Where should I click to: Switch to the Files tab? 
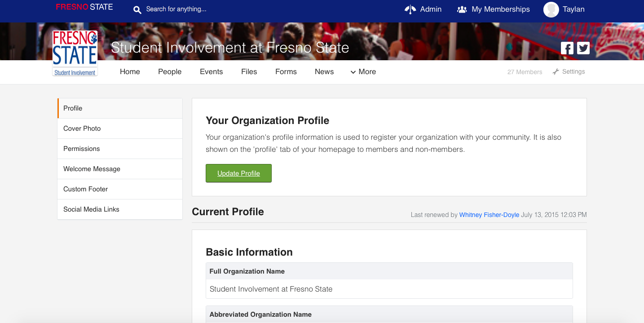tap(249, 72)
